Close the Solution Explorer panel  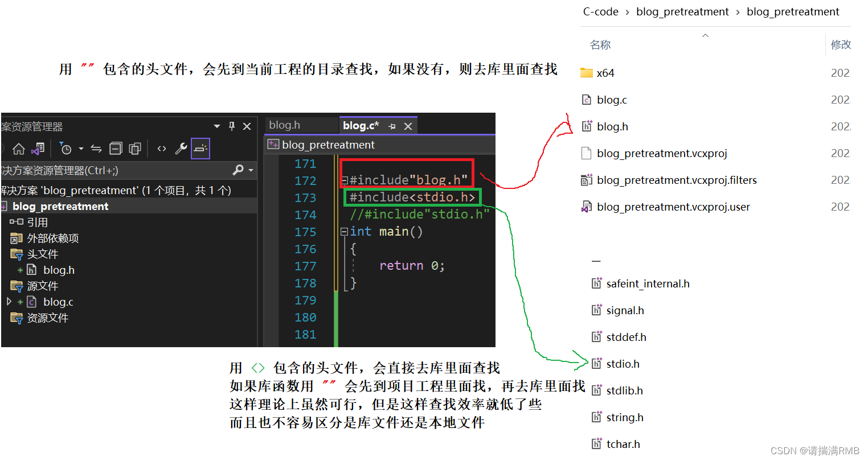pos(247,126)
